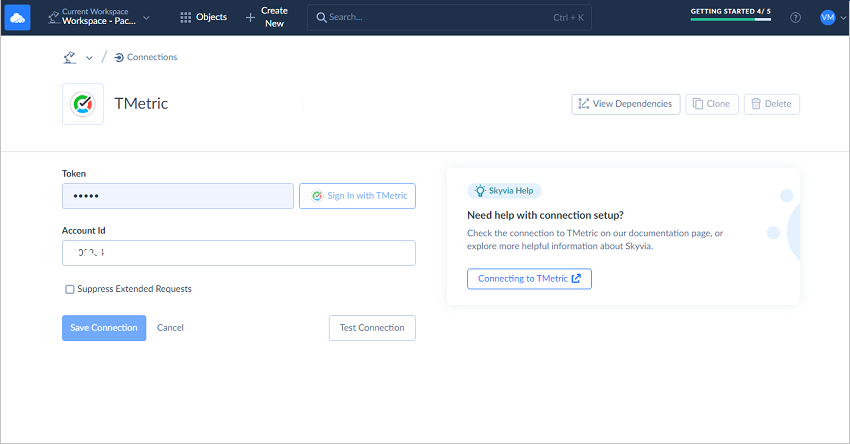Focus the Token field
The width and height of the screenshot is (850, 444).
click(x=178, y=196)
